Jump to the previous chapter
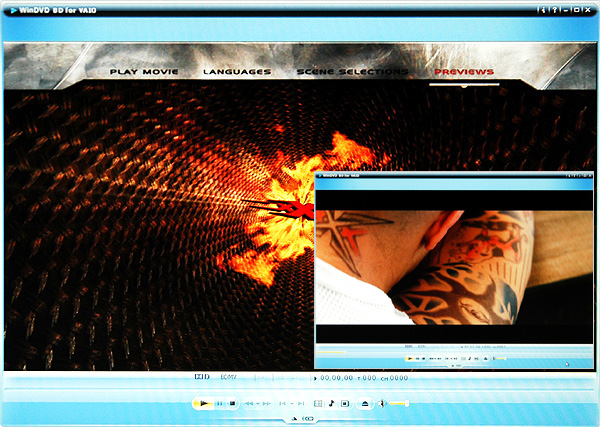Viewport: 600px width, 427px height. [281, 403]
